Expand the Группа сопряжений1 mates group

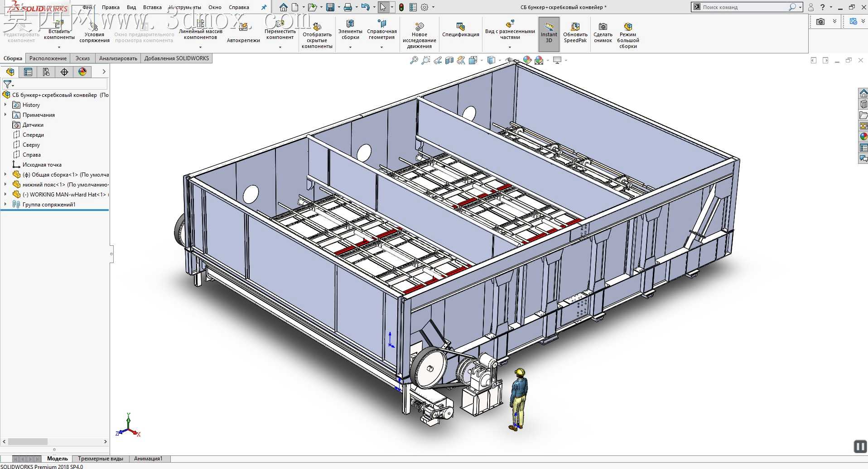pyautogui.click(x=5, y=205)
